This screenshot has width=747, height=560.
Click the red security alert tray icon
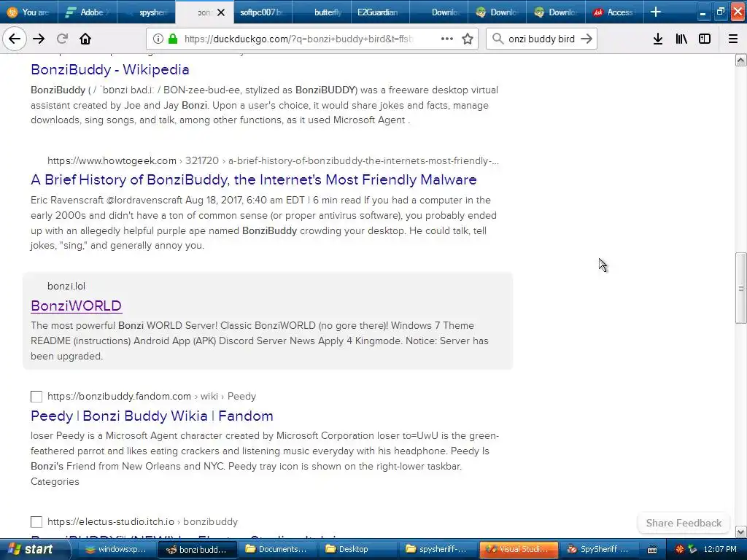coord(680,550)
